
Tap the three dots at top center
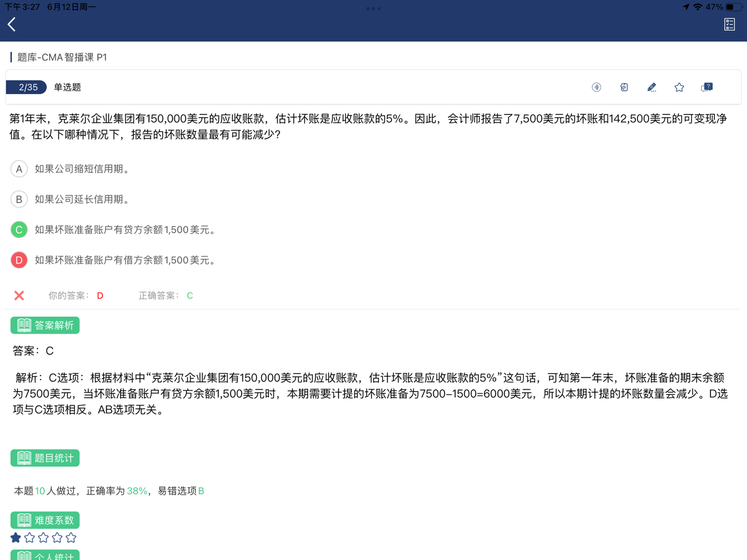tap(373, 9)
